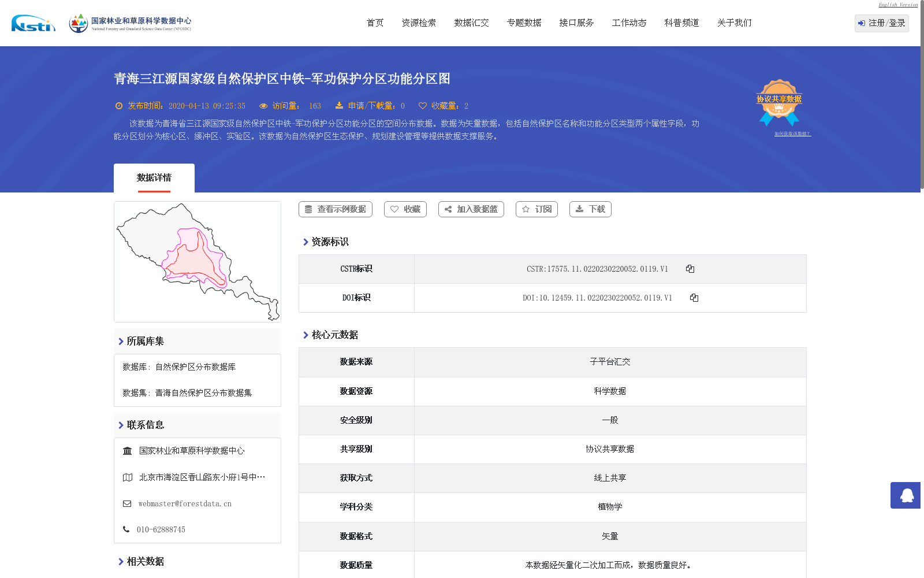Click the 查看示例数据 button
The image size is (924, 578).
tap(336, 209)
